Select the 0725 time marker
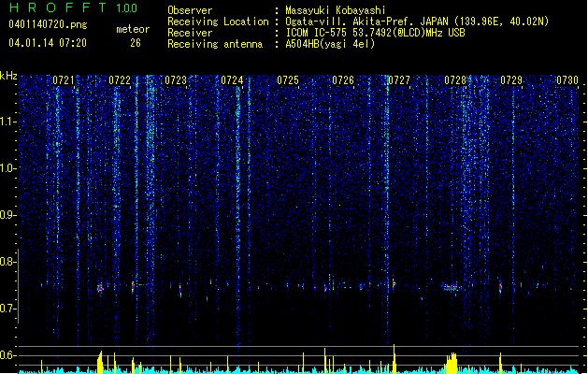 (x=288, y=80)
